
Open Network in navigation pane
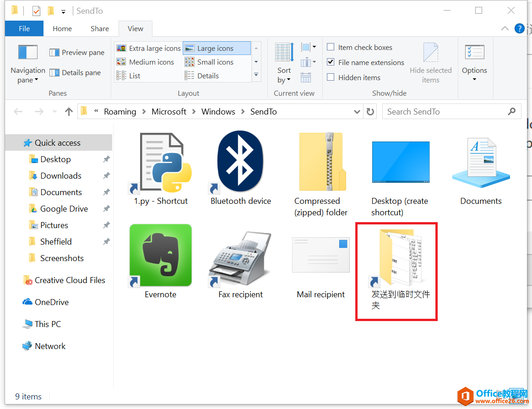click(x=50, y=346)
